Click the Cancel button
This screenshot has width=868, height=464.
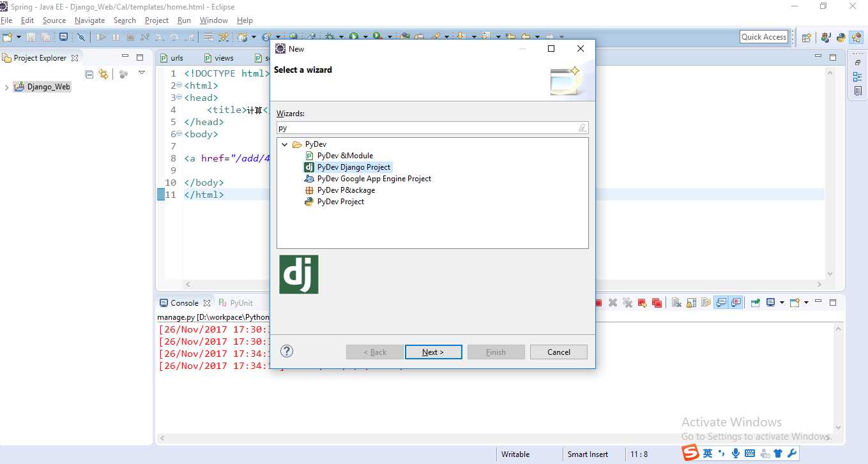[x=559, y=352]
